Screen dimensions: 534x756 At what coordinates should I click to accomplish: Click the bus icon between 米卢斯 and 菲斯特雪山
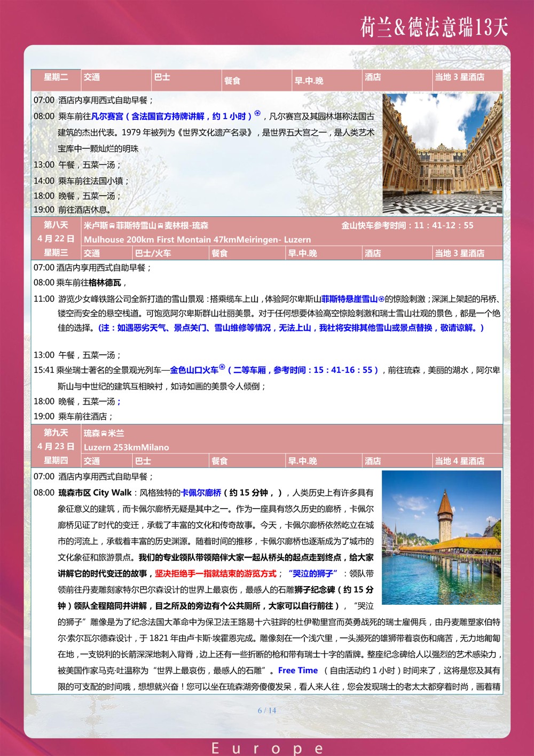[x=112, y=226]
